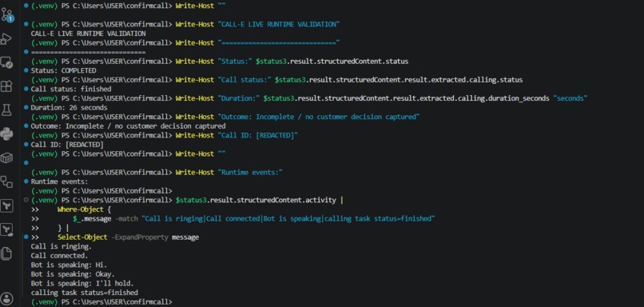Image resolution: width=644 pixels, height=307 pixels.
Task: Open the Source Control view with badge 1
Action: [7, 15]
